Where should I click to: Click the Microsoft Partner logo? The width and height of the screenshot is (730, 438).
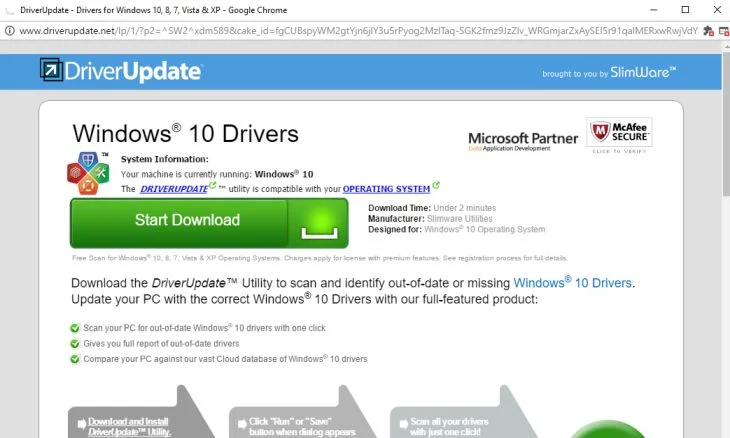(523, 141)
